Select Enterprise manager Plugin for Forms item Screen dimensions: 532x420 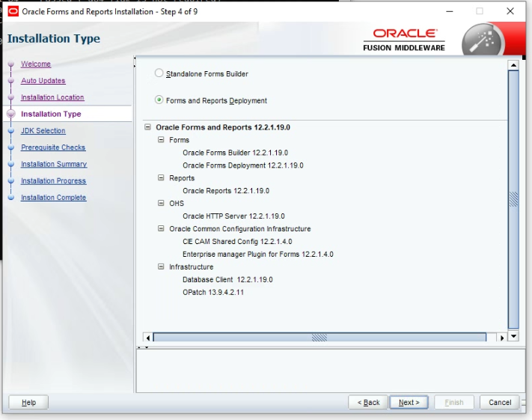coord(258,254)
